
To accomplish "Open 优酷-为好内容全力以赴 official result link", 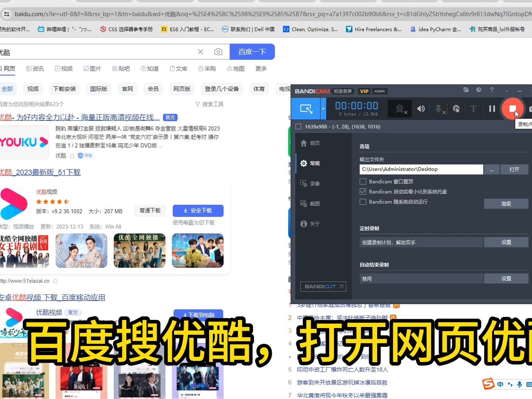I will click(x=80, y=117).
